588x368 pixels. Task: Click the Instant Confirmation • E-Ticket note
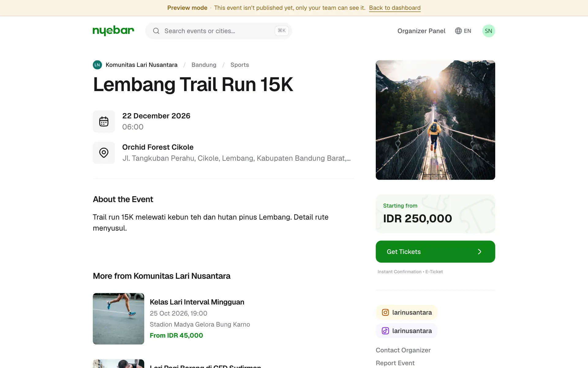point(410,272)
